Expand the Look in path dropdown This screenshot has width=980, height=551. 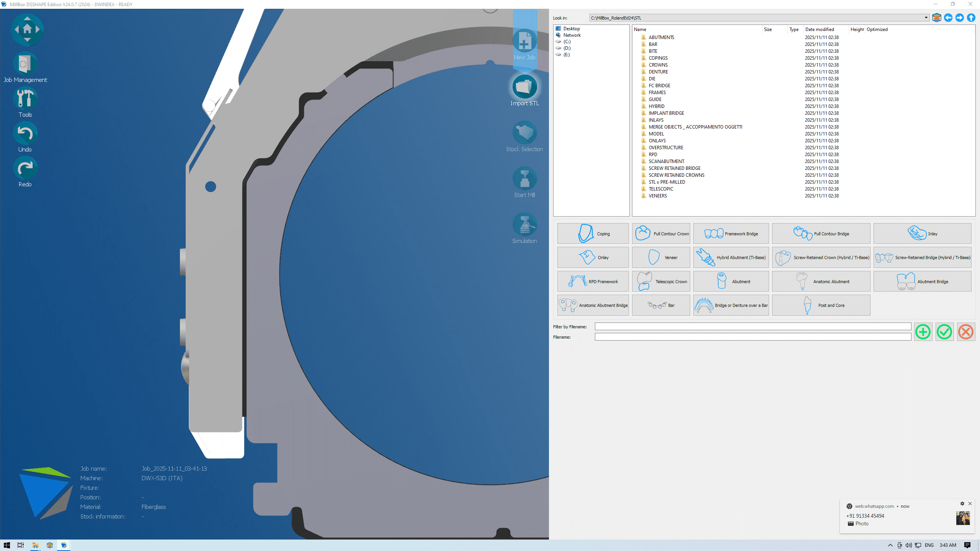(926, 18)
